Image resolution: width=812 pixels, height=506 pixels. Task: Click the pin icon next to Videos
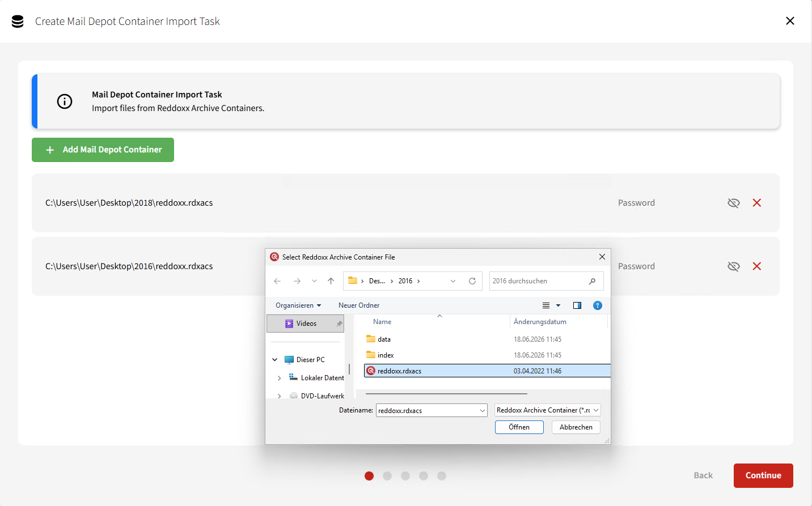pos(339,324)
